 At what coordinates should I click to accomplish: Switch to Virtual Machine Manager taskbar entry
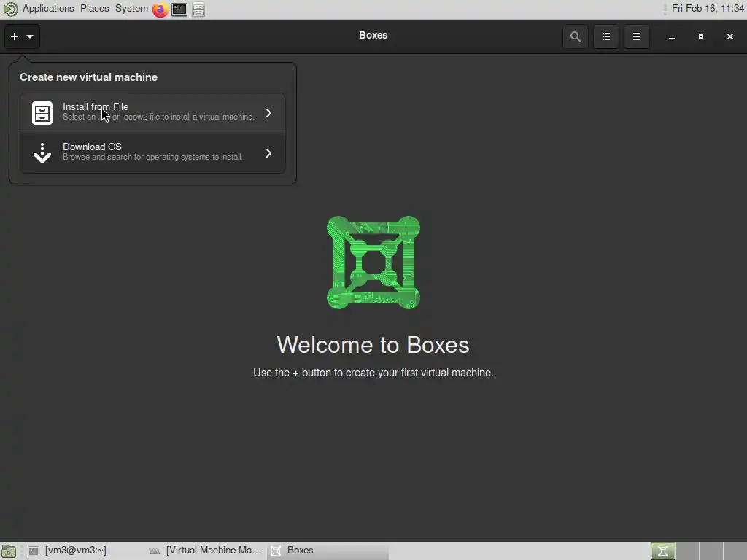point(205,551)
